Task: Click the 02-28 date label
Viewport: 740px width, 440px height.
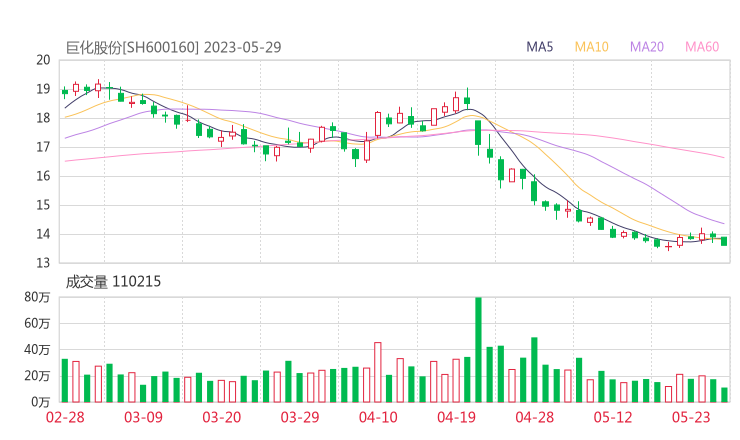Action: point(65,417)
